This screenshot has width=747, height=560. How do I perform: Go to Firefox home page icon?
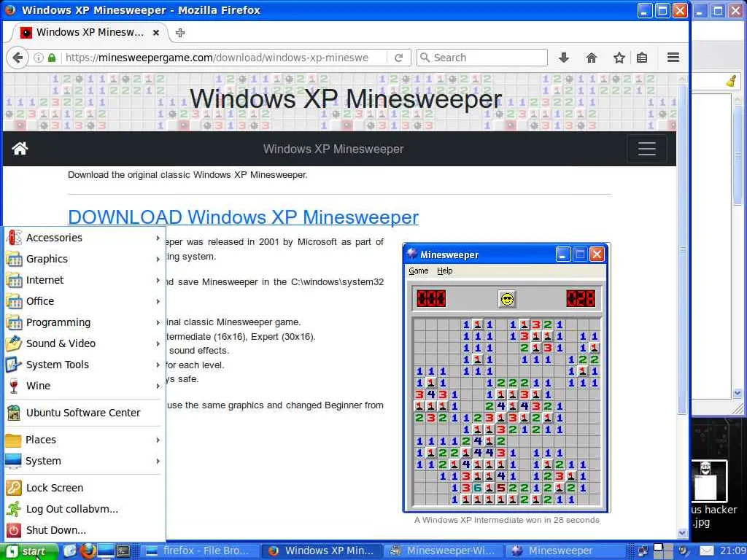[x=591, y=58]
